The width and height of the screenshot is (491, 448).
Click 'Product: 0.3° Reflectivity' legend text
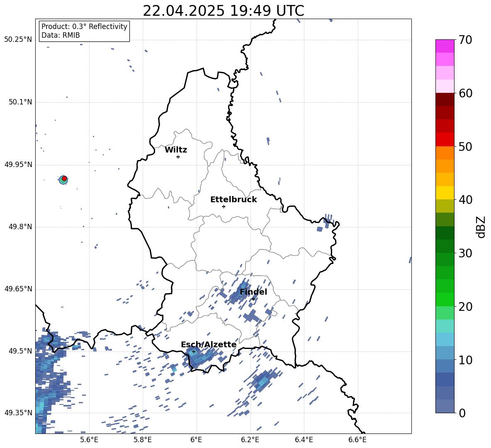84,26
